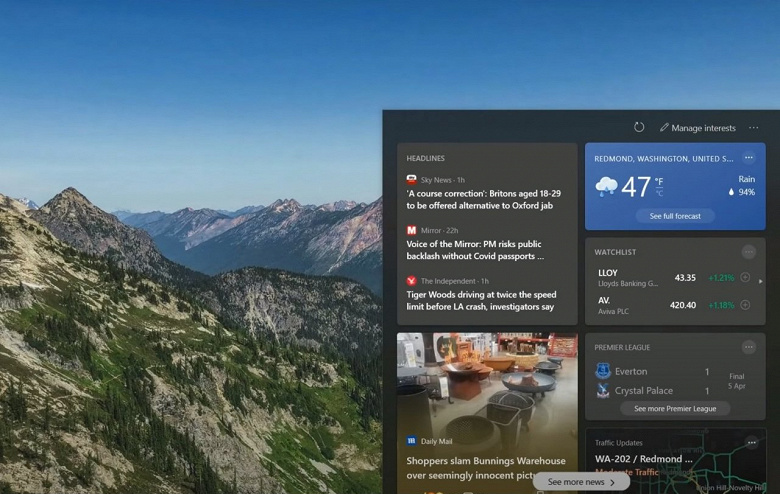This screenshot has width=780, height=494.
Task: Open Premier League card options menu
Action: (x=749, y=347)
